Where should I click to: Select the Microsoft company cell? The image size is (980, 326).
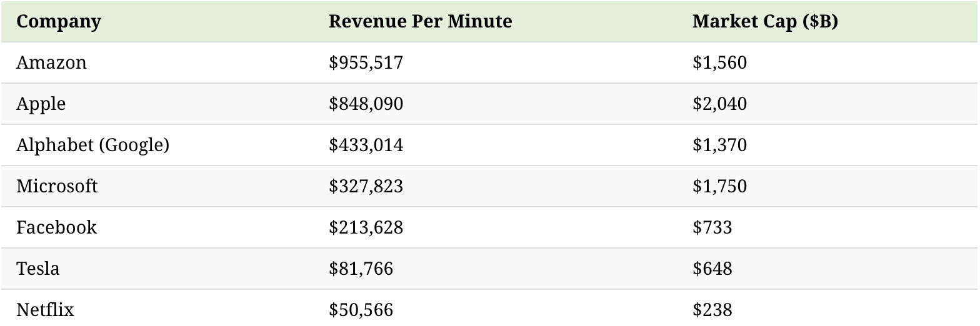pyautogui.click(x=57, y=186)
